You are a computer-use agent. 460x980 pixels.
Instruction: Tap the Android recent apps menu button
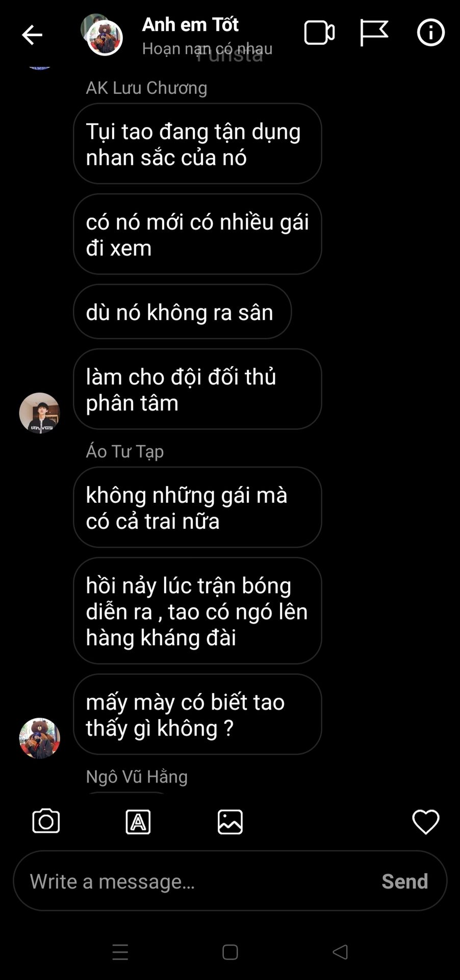tap(120, 952)
